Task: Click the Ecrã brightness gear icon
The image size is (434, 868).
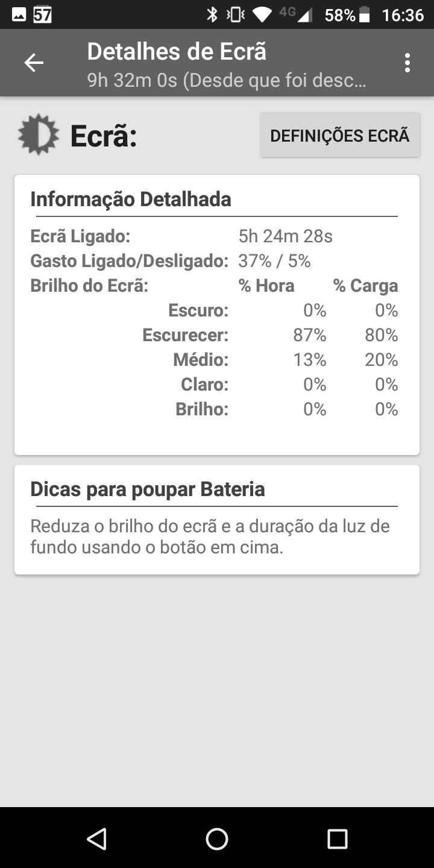Action: point(39,134)
